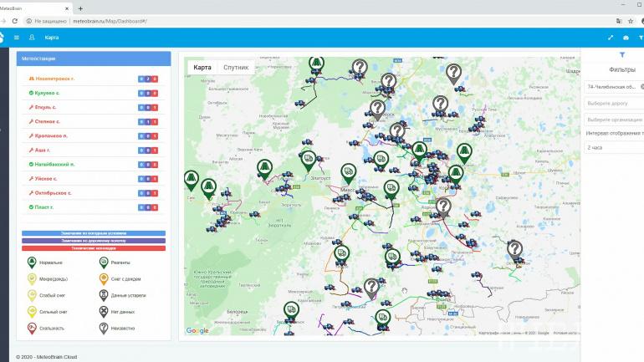Bookmark this page with the star icon
The image size is (644, 362).
631,20
